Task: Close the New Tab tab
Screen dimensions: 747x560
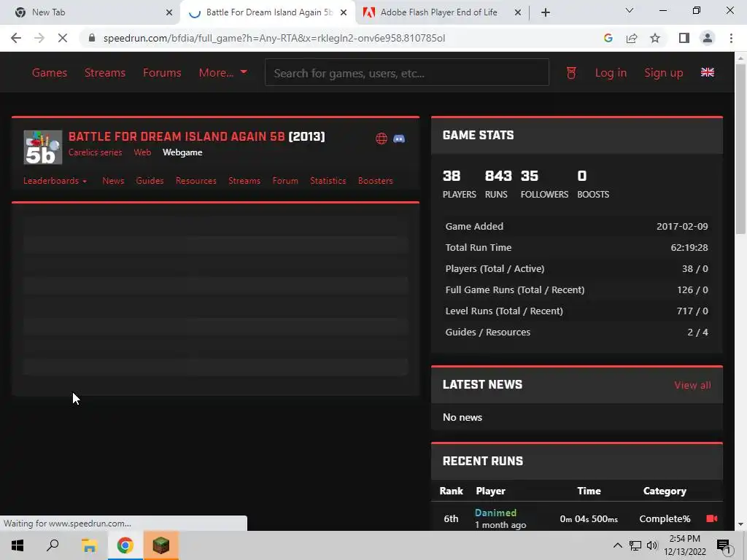Action: point(169,12)
